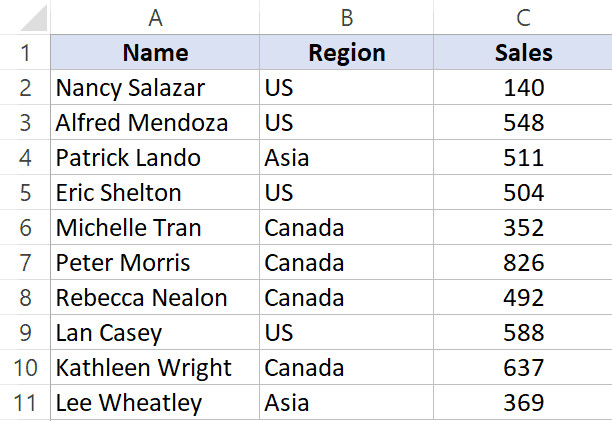Click the Name header cell

(155, 53)
